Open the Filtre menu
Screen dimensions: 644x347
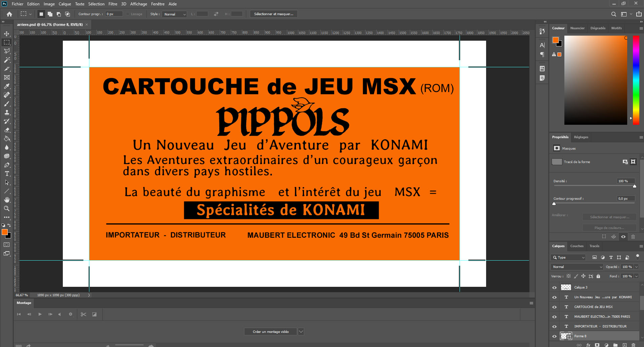click(x=113, y=4)
